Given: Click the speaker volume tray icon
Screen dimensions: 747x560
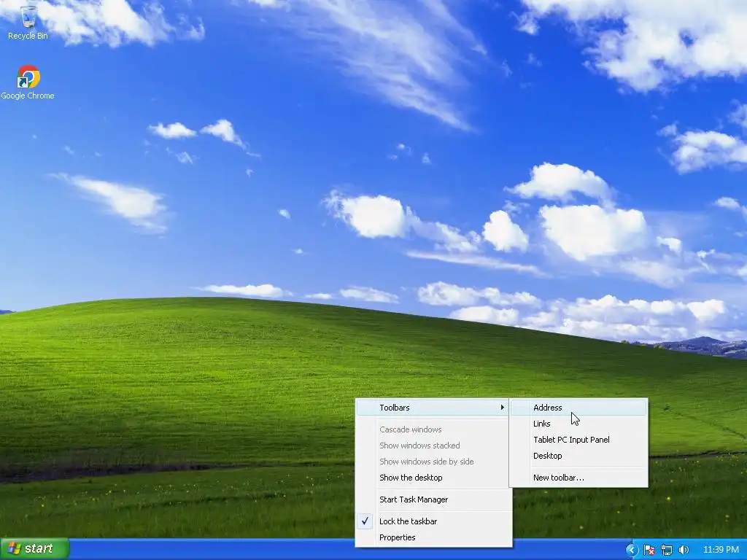Looking at the screenshot, I should click(x=684, y=550).
